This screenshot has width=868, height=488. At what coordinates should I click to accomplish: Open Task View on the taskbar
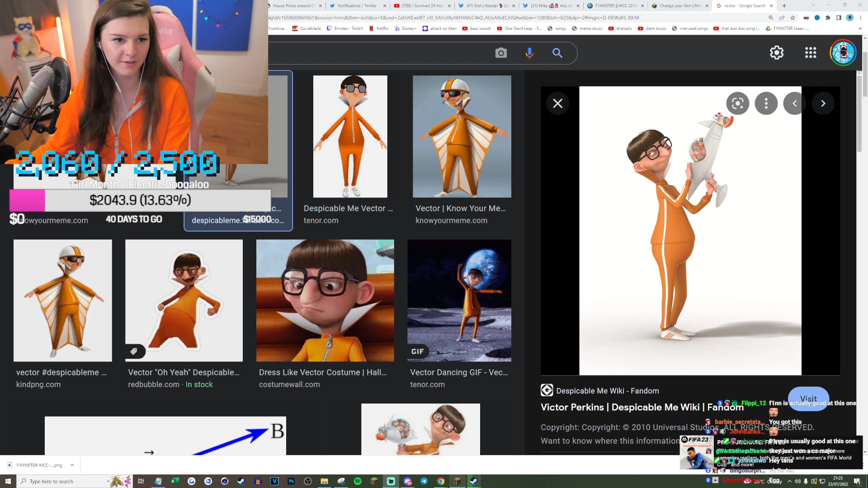tap(141, 481)
